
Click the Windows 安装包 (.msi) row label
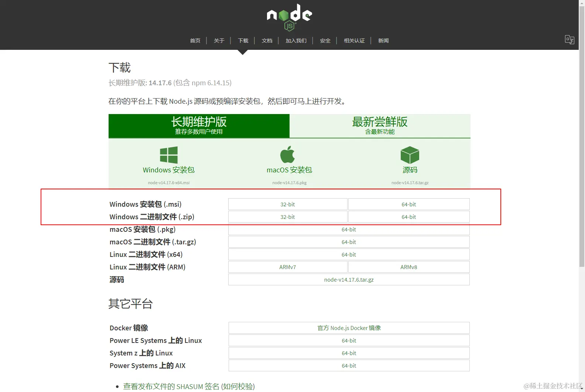[x=146, y=204]
